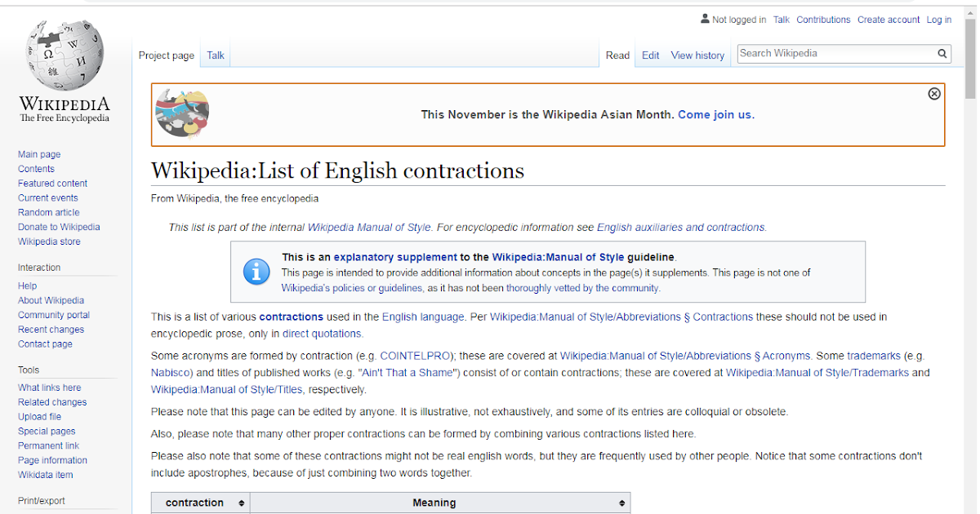Click Log in link
This screenshot has width=980, height=514.
point(939,20)
